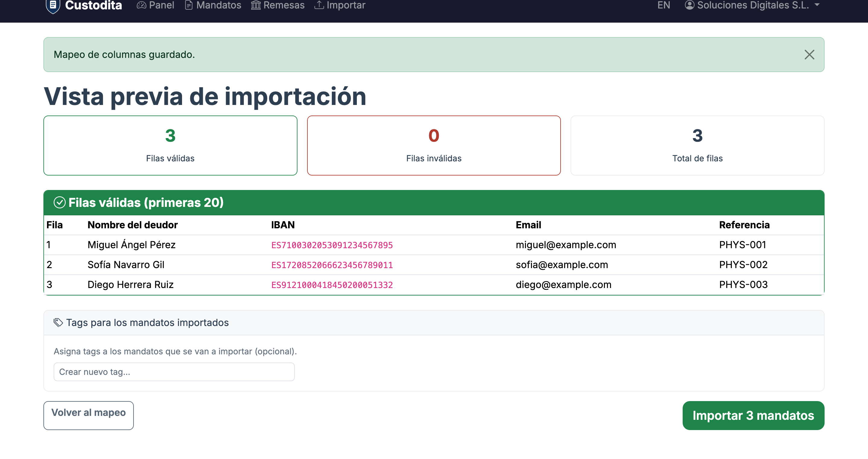Dismiss the Mapeo de columnas guardado alert

point(809,54)
